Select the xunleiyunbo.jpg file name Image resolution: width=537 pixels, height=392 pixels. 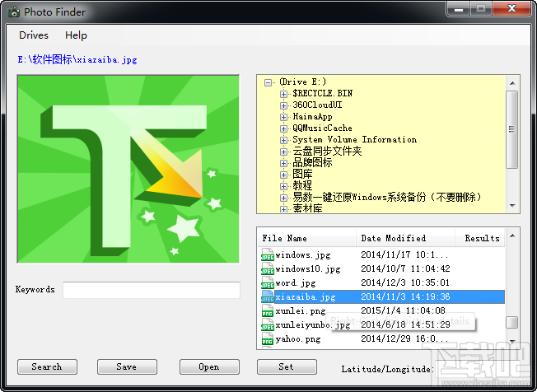pos(313,325)
